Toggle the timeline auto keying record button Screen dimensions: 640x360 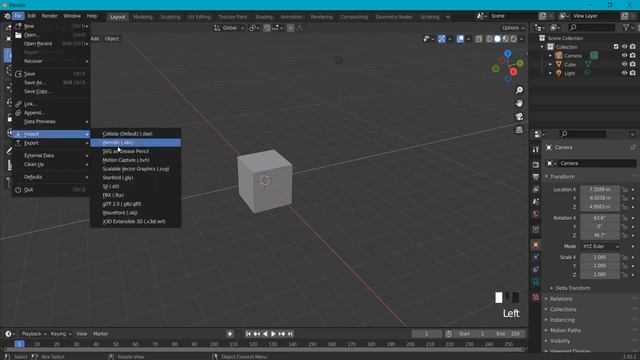point(230,334)
